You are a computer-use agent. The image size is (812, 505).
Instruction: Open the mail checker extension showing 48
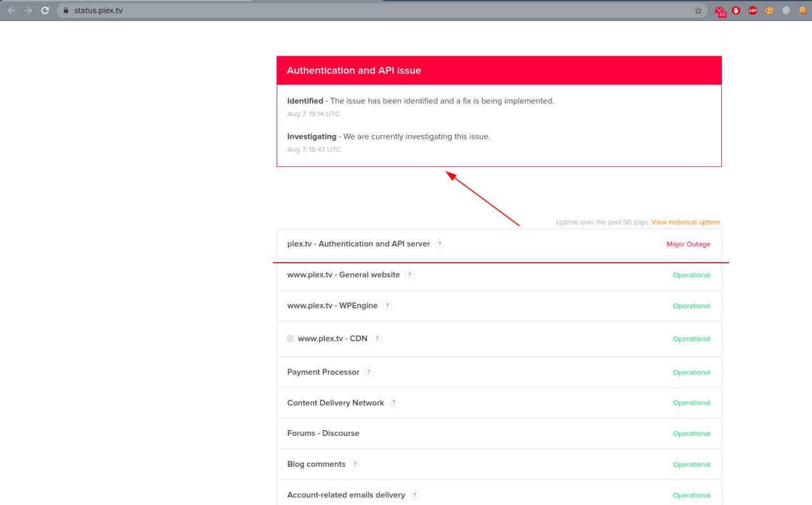click(720, 11)
